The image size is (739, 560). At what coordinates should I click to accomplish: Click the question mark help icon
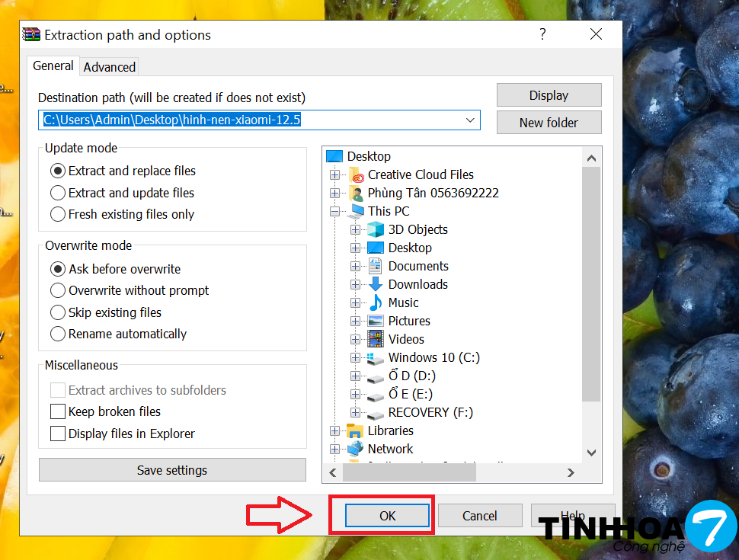(x=542, y=34)
